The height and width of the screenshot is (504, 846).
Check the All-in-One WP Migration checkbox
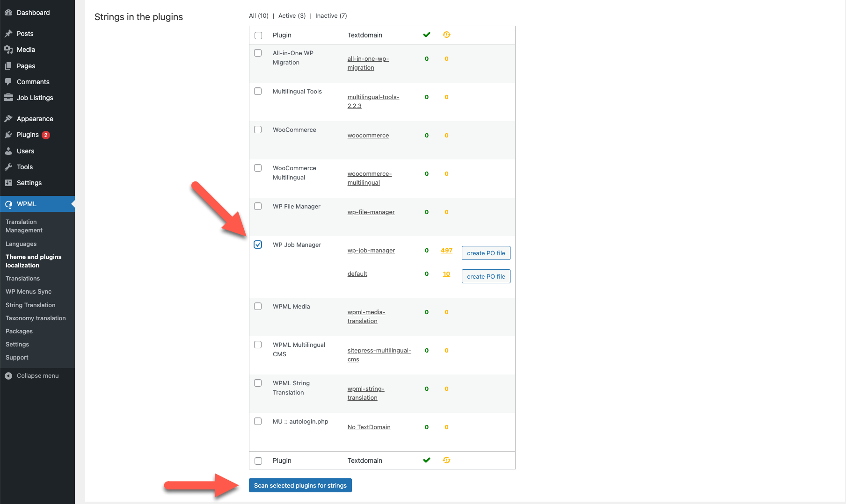(x=258, y=53)
